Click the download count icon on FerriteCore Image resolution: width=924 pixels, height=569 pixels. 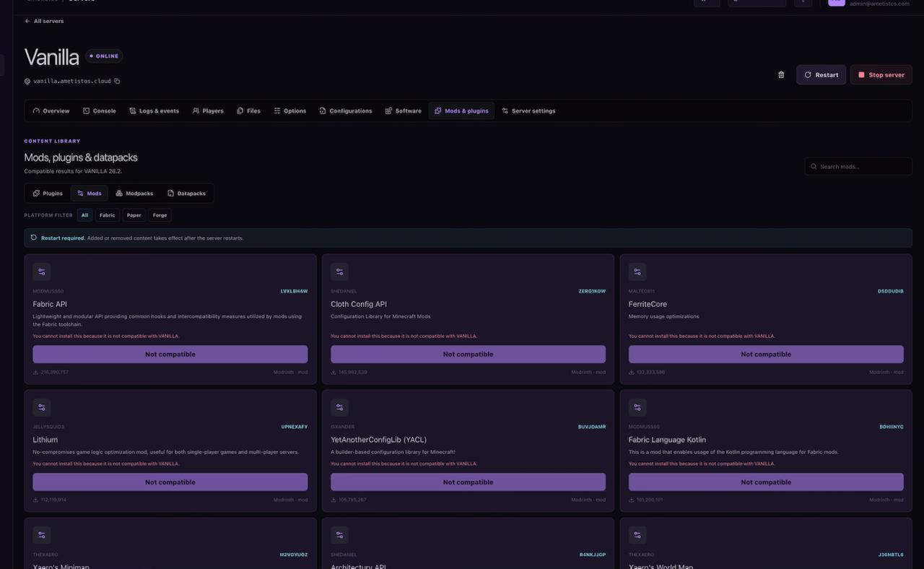click(632, 372)
